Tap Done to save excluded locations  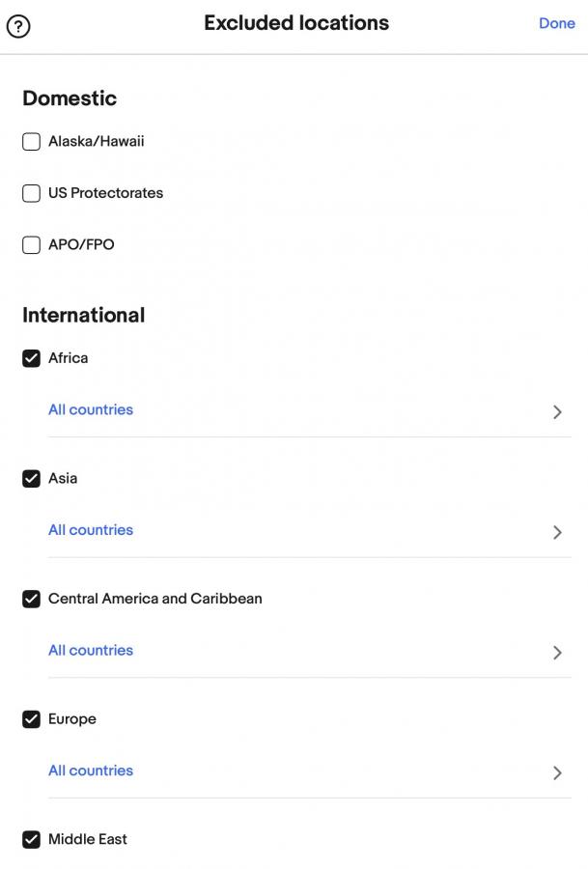click(x=556, y=23)
